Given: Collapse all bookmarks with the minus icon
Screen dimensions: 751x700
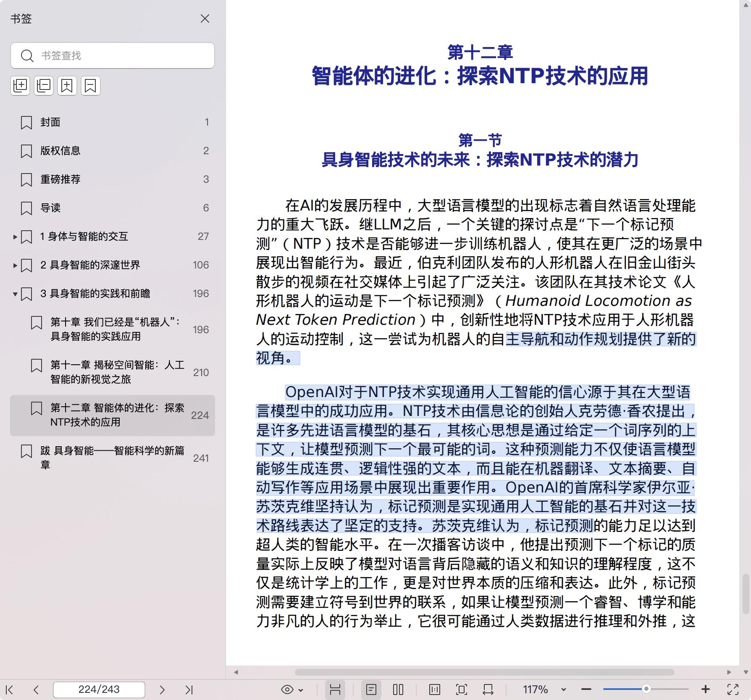Looking at the screenshot, I should pyautogui.click(x=44, y=86).
